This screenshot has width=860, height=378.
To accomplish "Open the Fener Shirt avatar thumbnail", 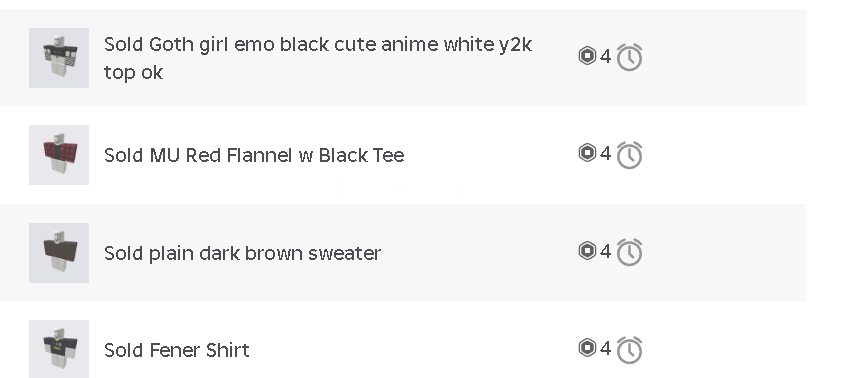I will pos(59,349).
